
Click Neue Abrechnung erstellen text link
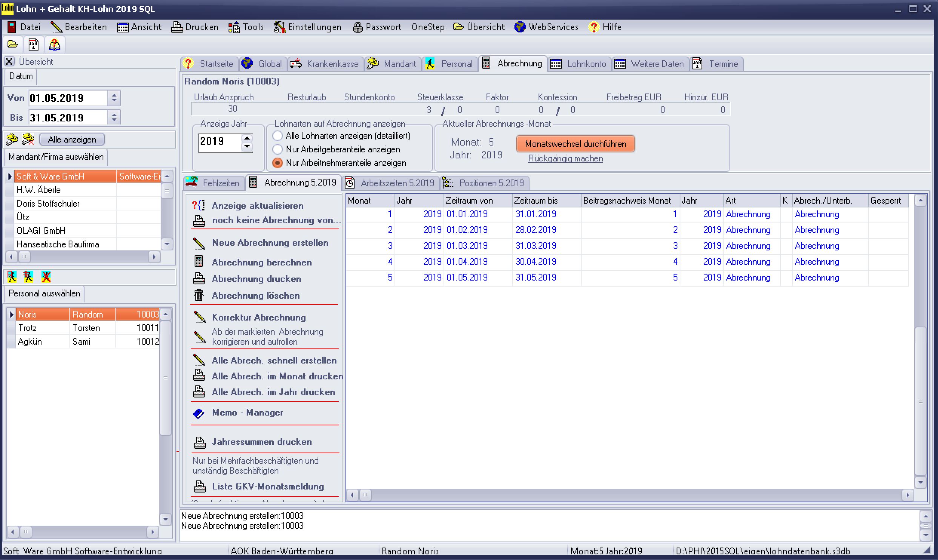click(270, 242)
